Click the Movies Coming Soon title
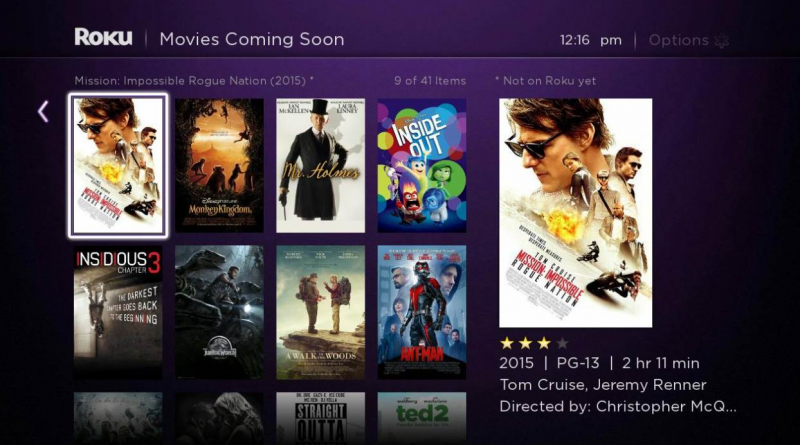Viewport: 800px width, 445px height. click(252, 39)
